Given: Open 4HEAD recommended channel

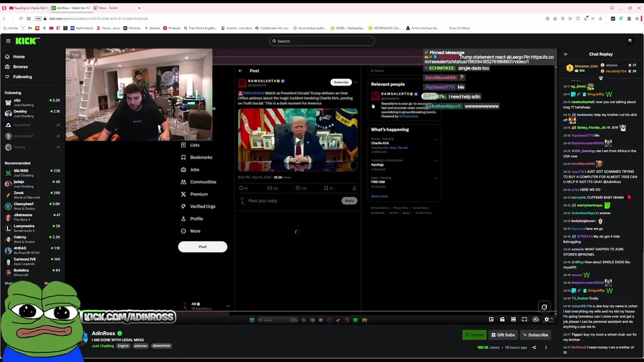Looking at the screenshot, I should pyautogui.click(x=32, y=250).
